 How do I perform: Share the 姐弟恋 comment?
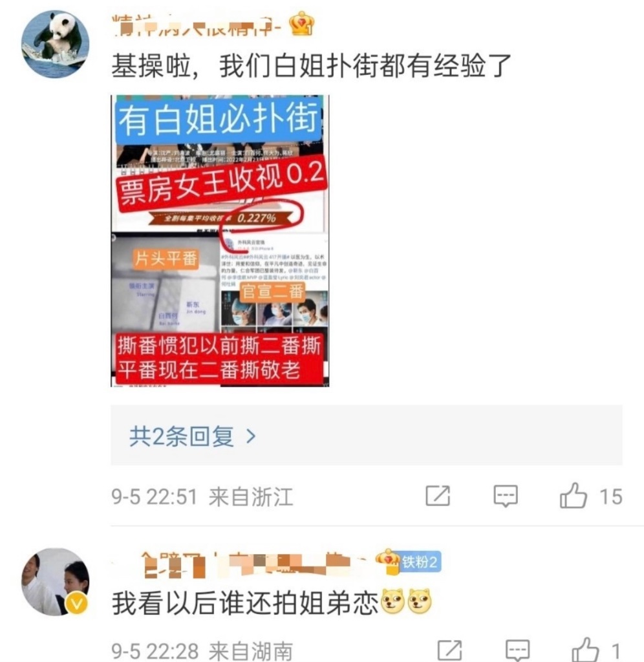tap(450, 650)
